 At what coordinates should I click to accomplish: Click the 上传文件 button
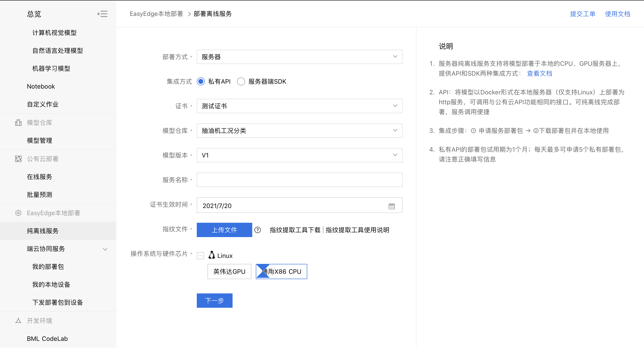tap(224, 230)
